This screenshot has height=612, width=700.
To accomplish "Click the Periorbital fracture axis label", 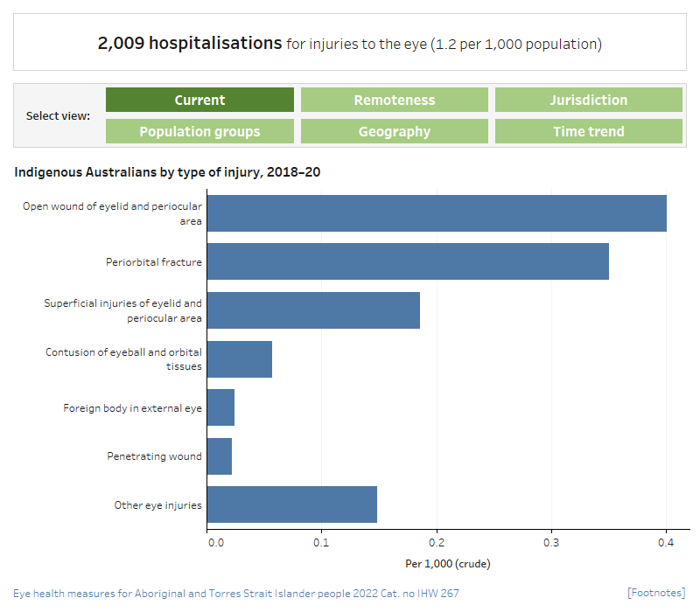I will (x=153, y=261).
